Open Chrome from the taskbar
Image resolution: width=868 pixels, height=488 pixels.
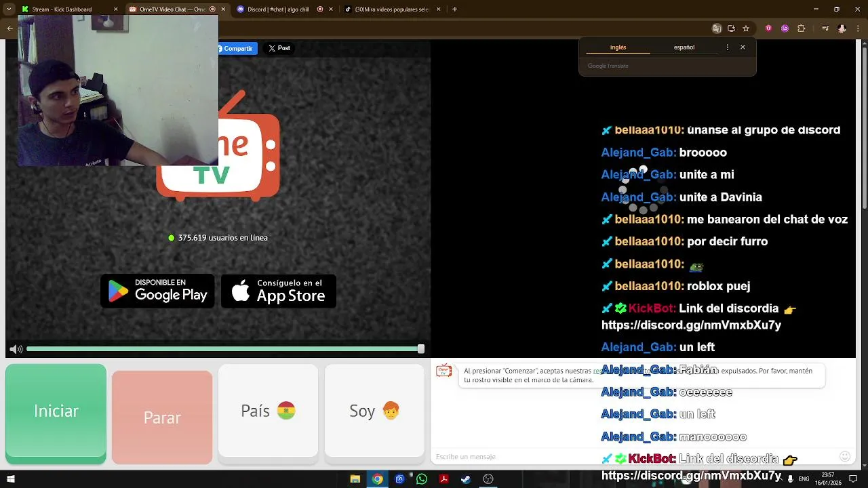(x=377, y=479)
